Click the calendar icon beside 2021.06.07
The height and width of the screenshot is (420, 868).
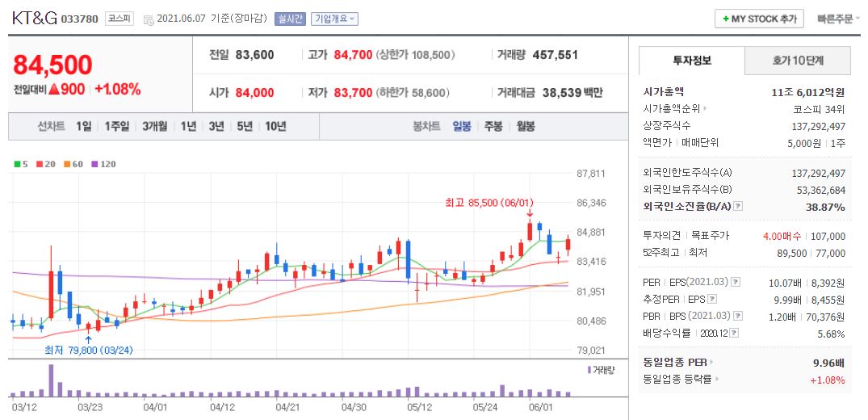pos(149,19)
